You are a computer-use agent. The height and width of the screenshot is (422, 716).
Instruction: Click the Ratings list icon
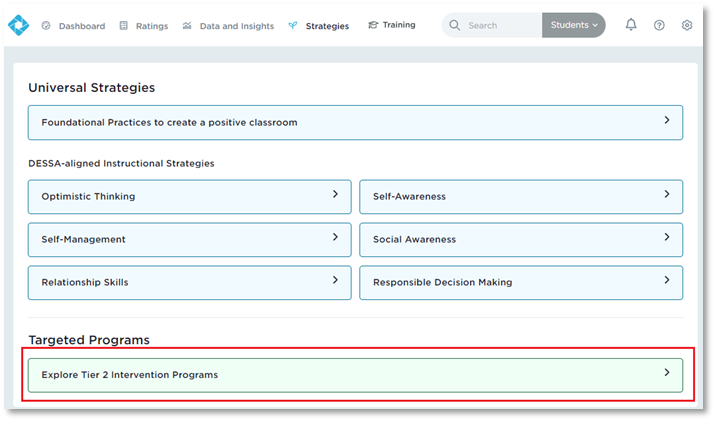124,26
